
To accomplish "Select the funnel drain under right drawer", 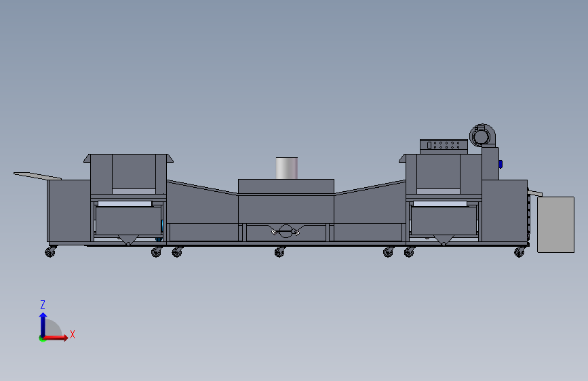I will [444, 240].
